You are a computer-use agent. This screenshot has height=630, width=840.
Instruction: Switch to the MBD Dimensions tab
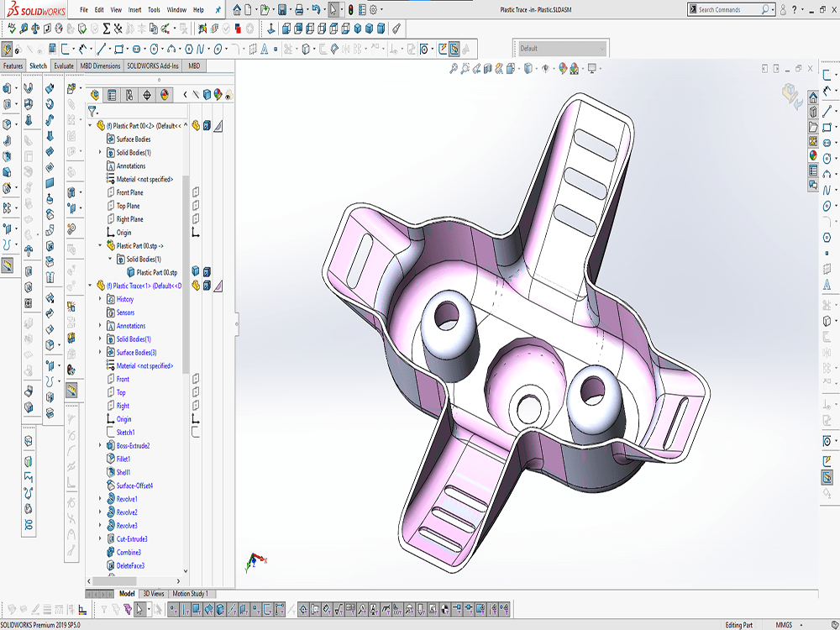coord(100,66)
